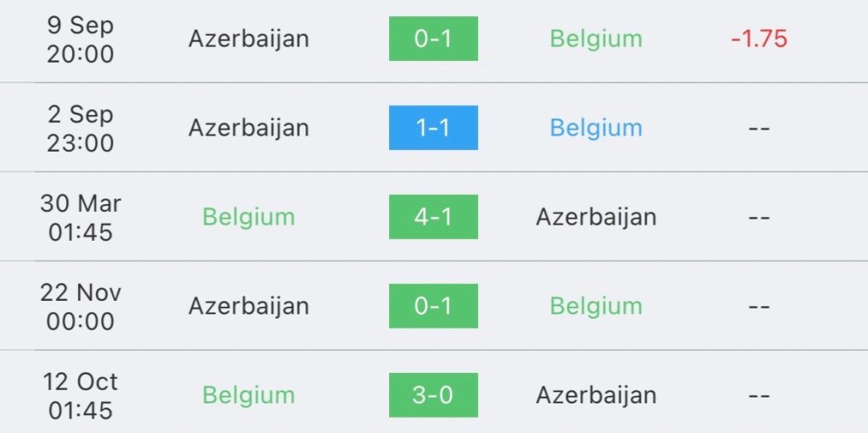Viewport: 868px width, 433px height.
Task: Select Azerbaijan in the 9 Sep match
Action: 248,39
